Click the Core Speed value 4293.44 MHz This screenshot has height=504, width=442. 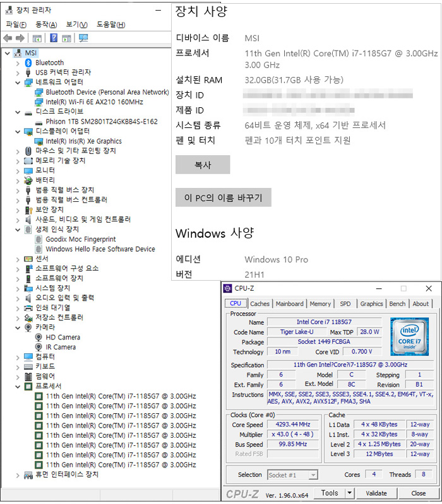293,425
